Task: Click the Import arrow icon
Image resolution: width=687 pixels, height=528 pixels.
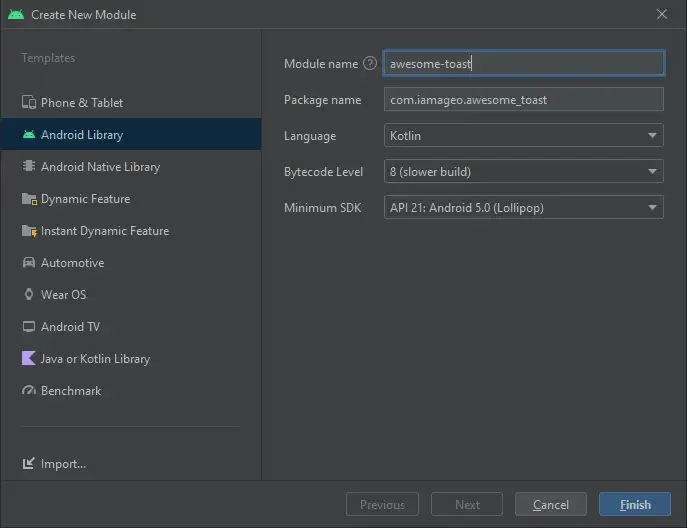Action: [28, 464]
